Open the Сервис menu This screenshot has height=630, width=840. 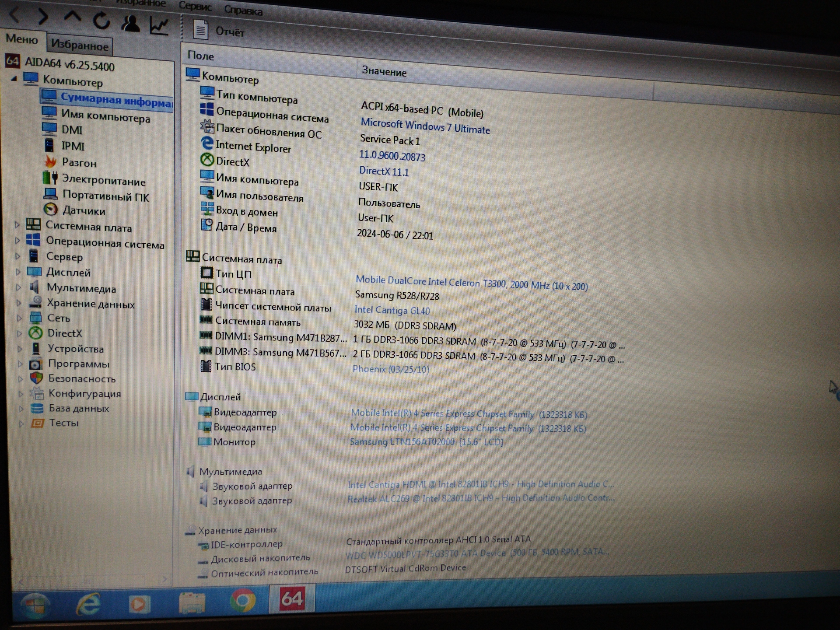click(195, 7)
